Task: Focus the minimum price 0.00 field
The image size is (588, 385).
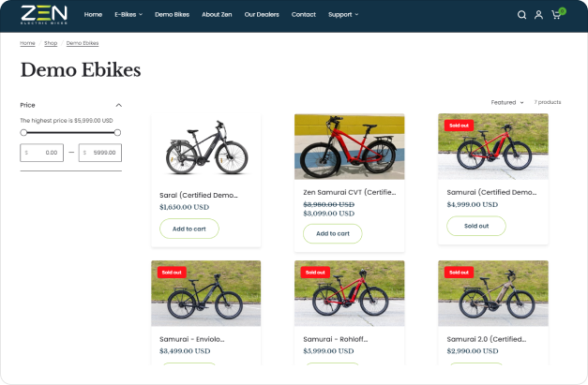Action: 41,153
